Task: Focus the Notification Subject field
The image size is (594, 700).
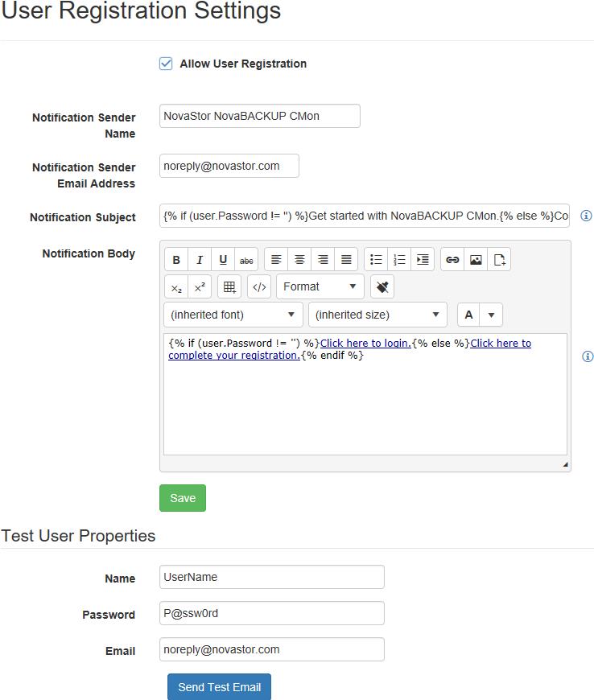Action: (365, 216)
